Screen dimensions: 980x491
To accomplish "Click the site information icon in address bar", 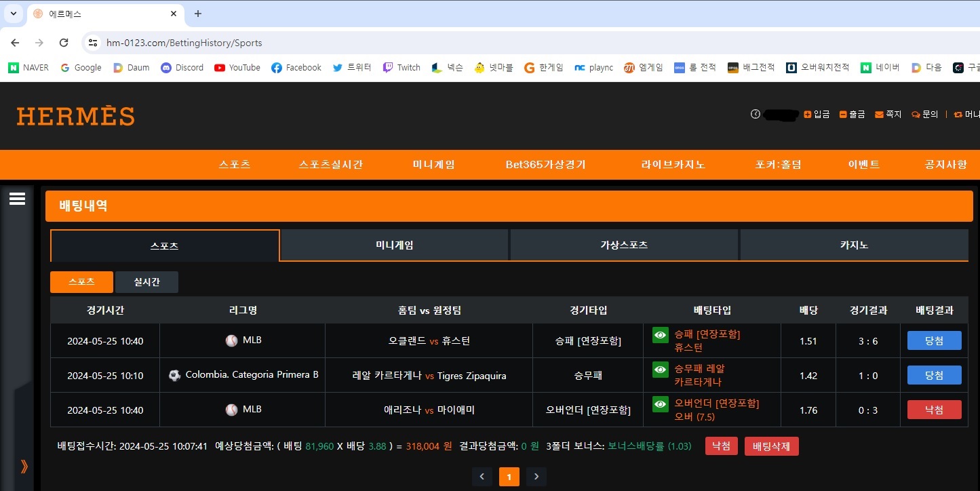I will 94,43.
